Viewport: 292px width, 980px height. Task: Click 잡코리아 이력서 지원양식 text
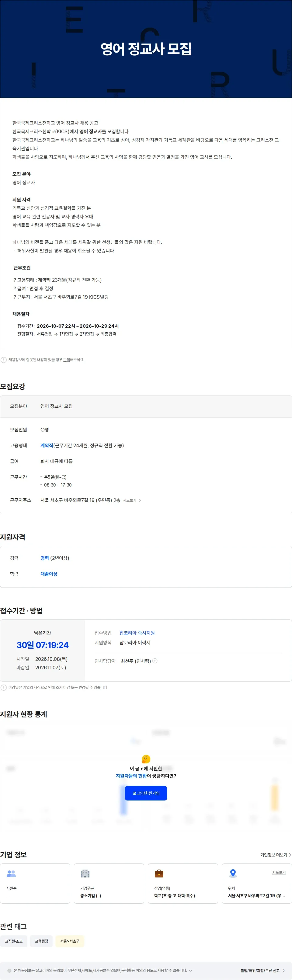pyautogui.click(x=135, y=642)
